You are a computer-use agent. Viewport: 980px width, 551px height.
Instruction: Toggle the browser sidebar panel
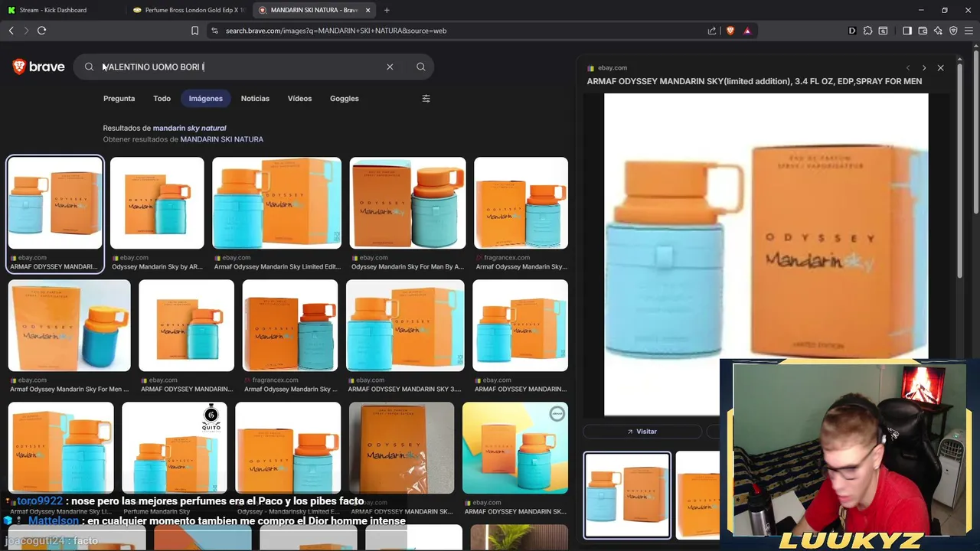click(x=907, y=31)
